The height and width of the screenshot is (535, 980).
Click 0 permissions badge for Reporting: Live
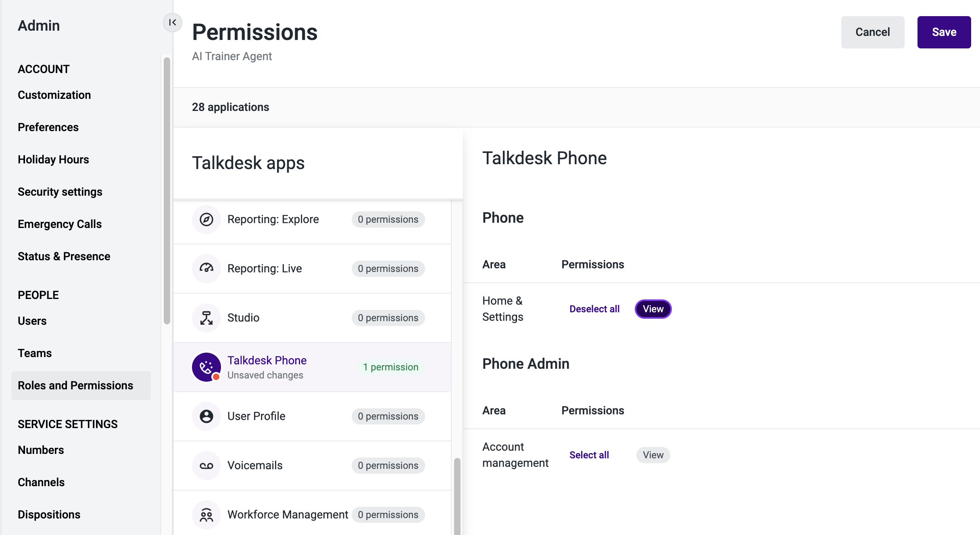click(388, 269)
